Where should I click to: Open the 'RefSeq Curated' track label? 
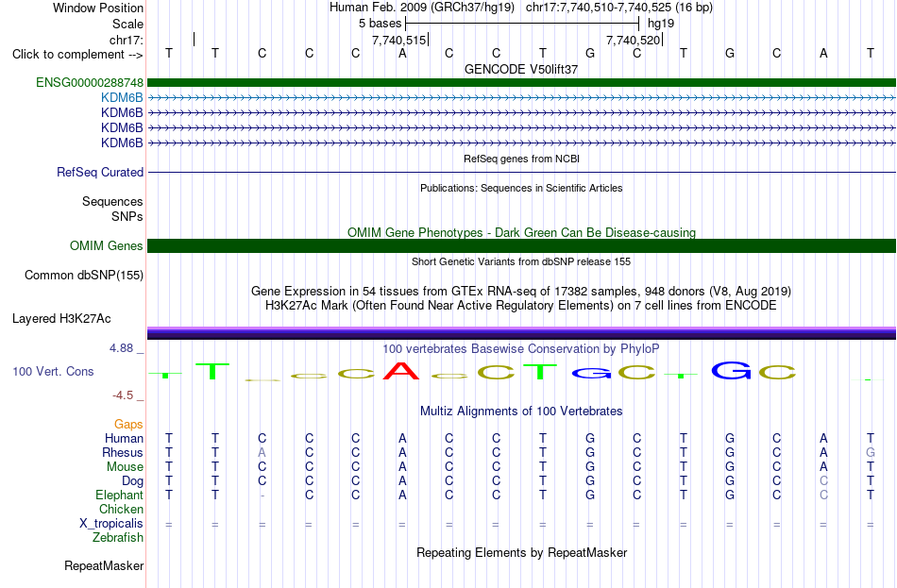pyautogui.click(x=100, y=172)
